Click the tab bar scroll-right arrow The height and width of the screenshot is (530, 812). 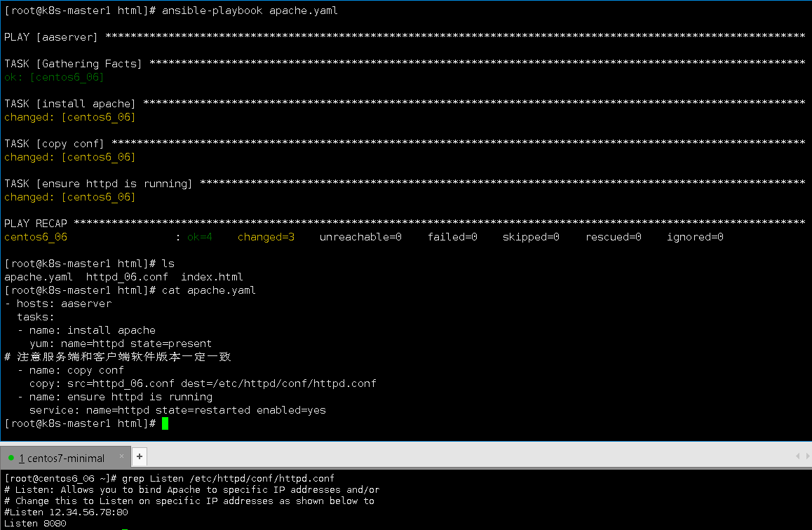tap(808, 456)
